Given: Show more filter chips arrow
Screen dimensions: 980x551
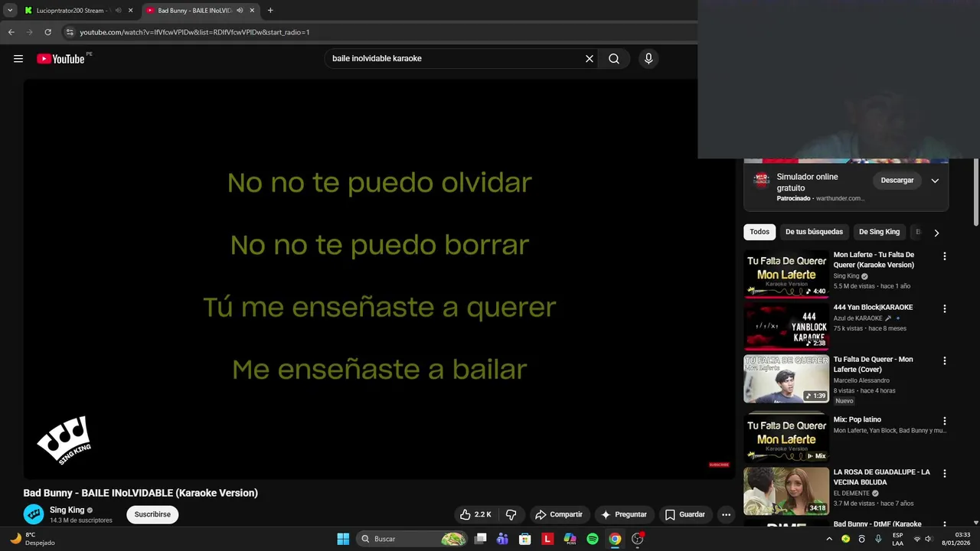Looking at the screenshot, I should (x=936, y=233).
